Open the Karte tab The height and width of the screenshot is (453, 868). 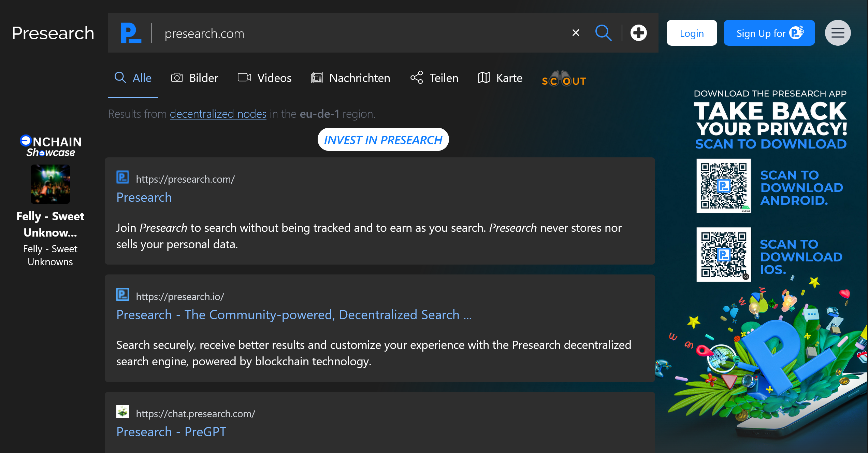tap(500, 78)
